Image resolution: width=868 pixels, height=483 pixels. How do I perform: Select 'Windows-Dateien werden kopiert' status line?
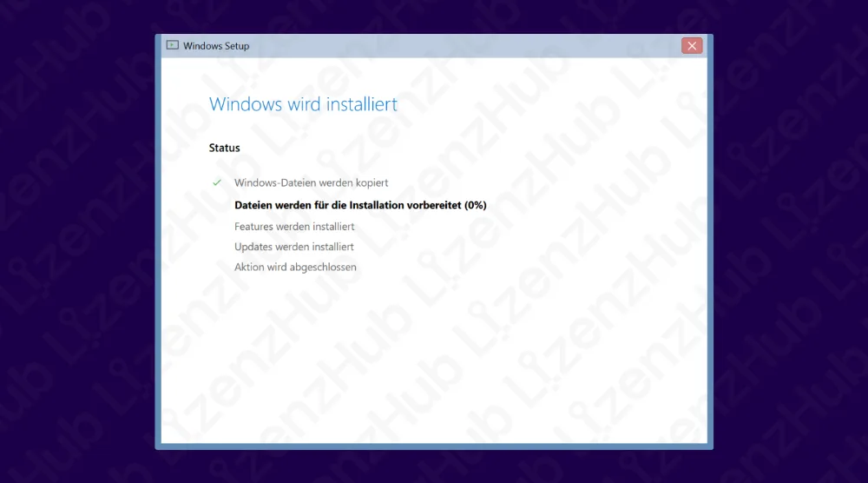[311, 182]
